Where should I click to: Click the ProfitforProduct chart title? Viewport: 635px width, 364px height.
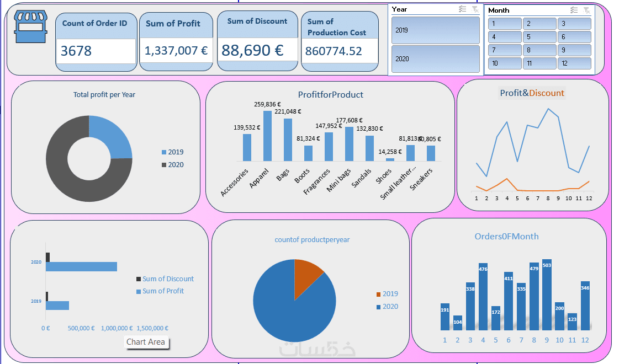tap(330, 95)
